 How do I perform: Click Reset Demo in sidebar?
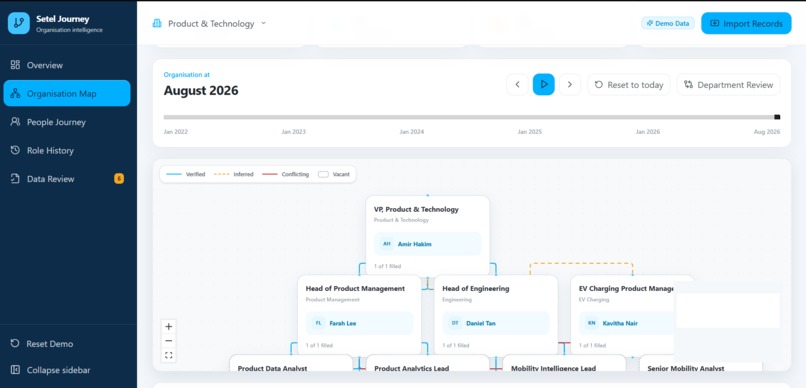coord(67,344)
